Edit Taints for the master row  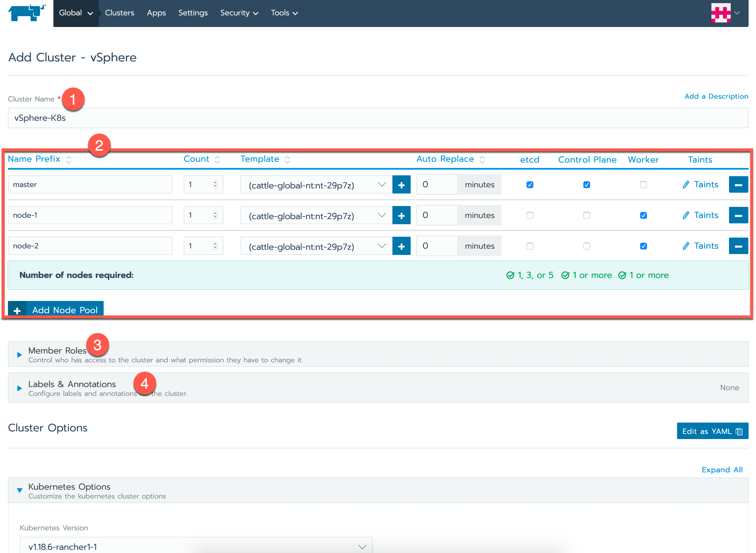coord(700,184)
